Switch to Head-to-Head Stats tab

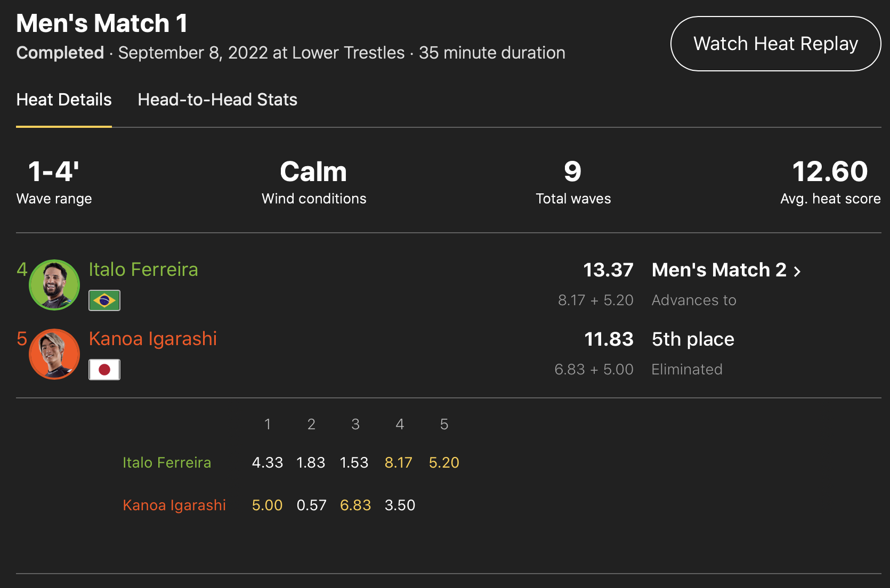[217, 100]
